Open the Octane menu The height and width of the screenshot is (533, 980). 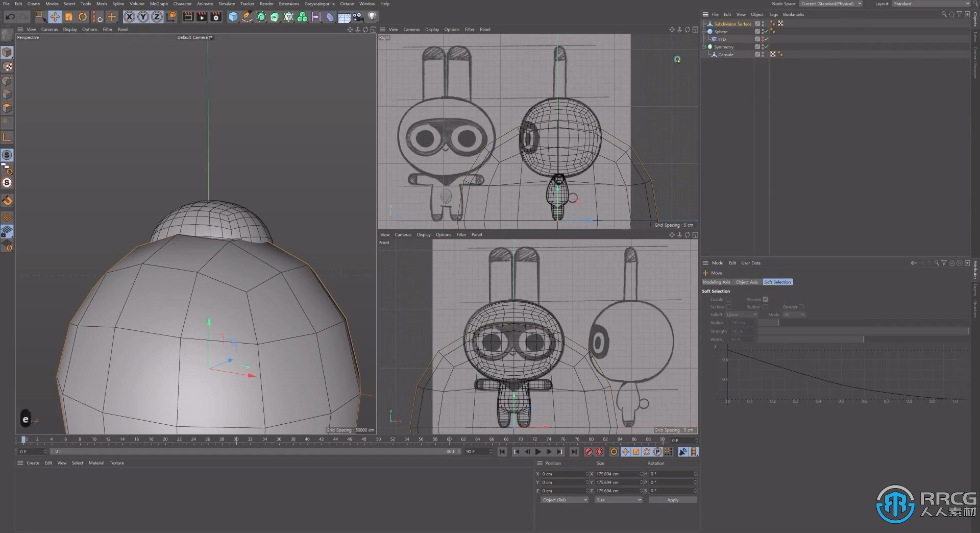347,4
